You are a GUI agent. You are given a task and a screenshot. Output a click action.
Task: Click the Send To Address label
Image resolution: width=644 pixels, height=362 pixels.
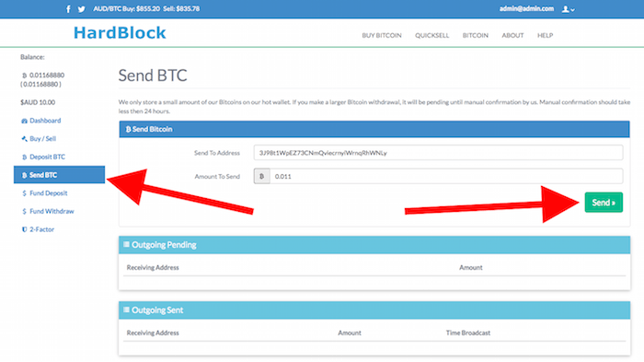[217, 153]
